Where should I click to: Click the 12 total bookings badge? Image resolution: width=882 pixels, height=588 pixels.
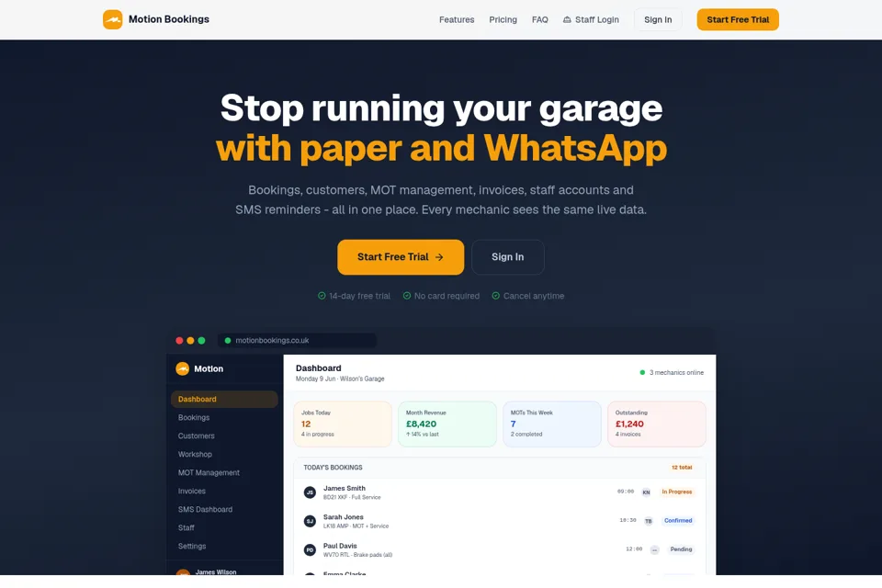(682, 468)
